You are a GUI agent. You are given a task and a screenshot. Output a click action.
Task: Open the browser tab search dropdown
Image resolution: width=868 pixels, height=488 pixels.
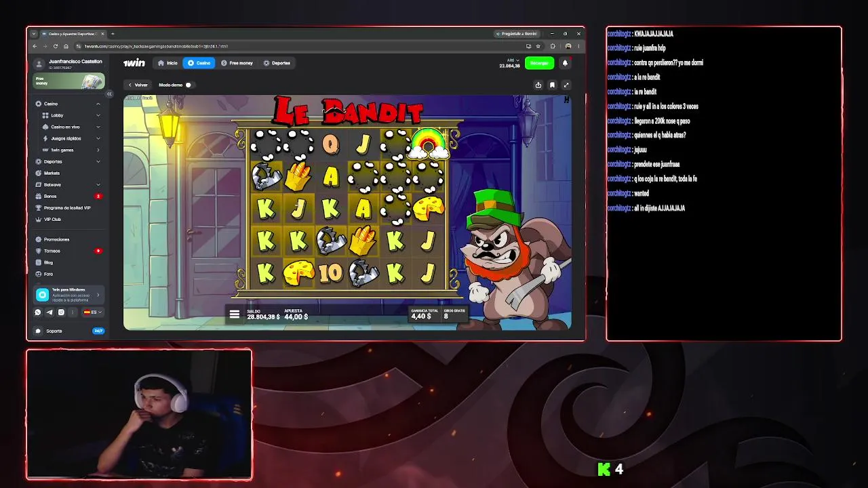pyautogui.click(x=34, y=34)
